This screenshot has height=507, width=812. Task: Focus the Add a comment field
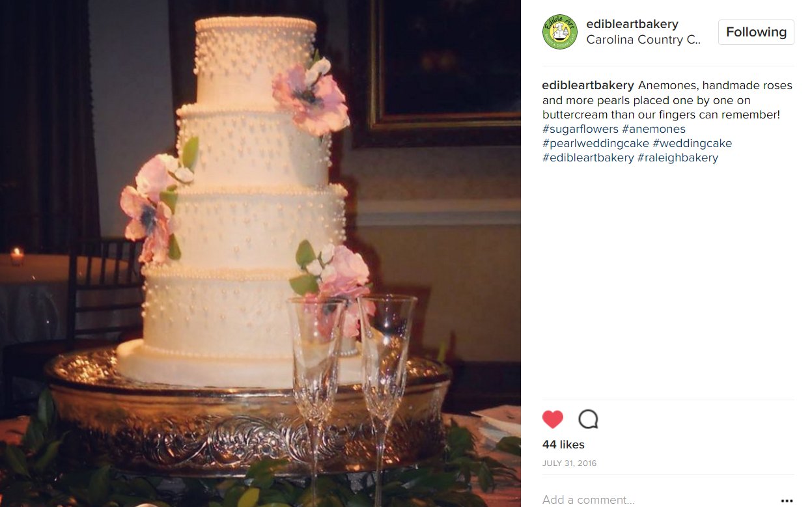point(658,500)
